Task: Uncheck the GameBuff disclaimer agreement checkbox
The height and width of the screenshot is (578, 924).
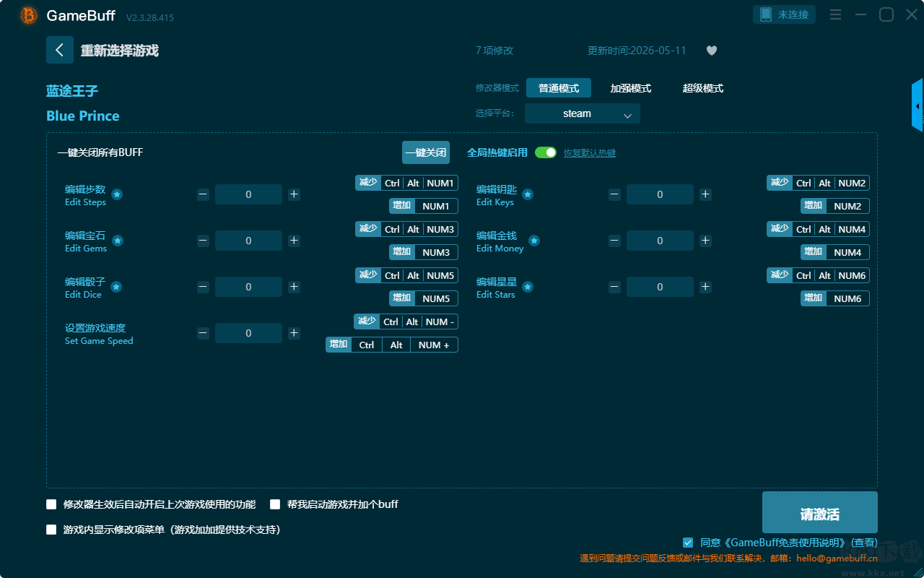Action: tap(688, 543)
